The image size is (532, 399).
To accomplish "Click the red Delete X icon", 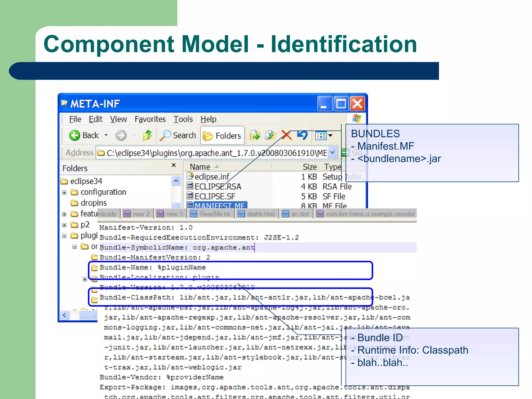I will pos(287,135).
